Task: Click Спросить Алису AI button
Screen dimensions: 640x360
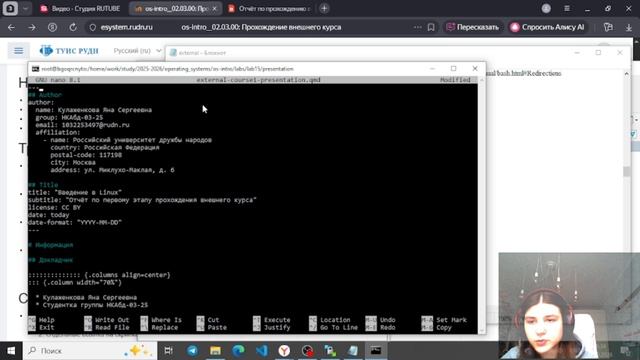Action: click(548, 27)
